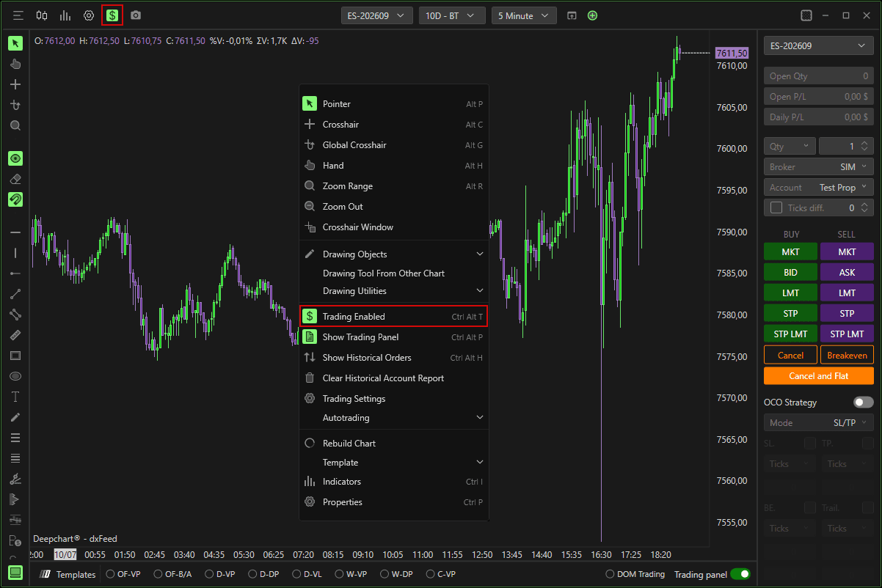Open the top toolbar settings gear

(x=89, y=15)
